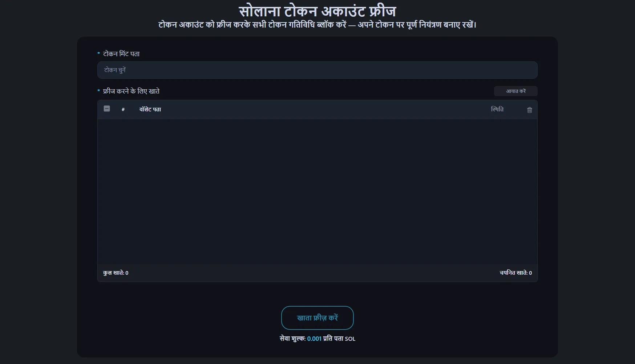Click the trash icon in table header

coord(529,110)
